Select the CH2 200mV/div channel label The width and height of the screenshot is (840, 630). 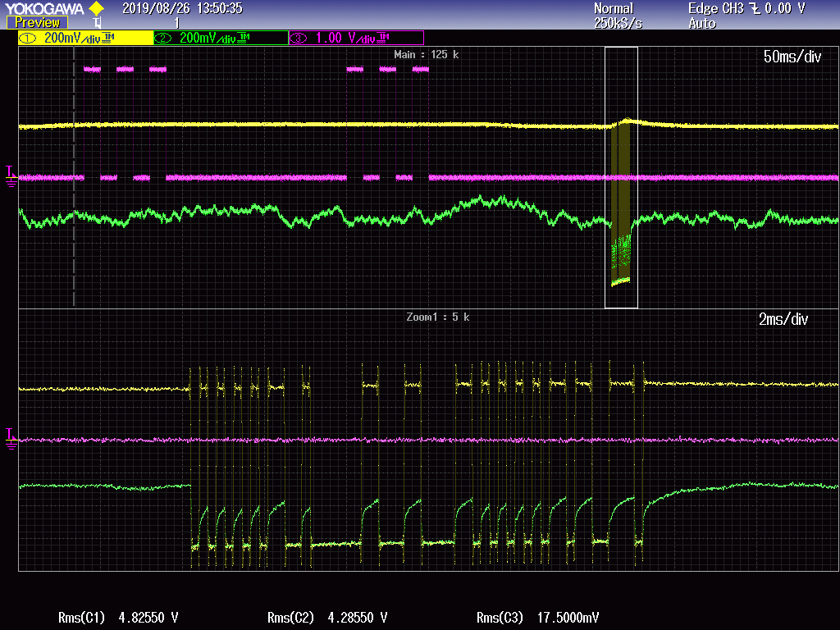221,38
